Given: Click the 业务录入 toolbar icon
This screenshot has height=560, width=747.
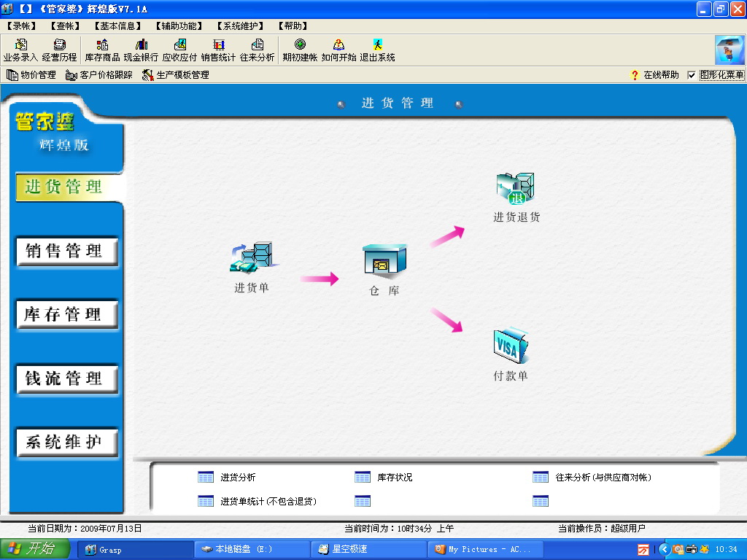Looking at the screenshot, I should click(20, 50).
